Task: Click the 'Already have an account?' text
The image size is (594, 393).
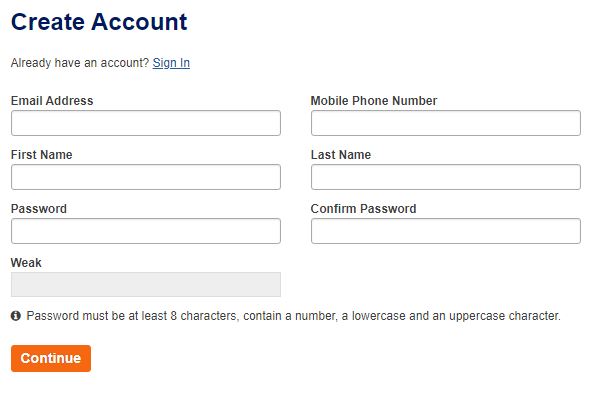Action: point(80,63)
